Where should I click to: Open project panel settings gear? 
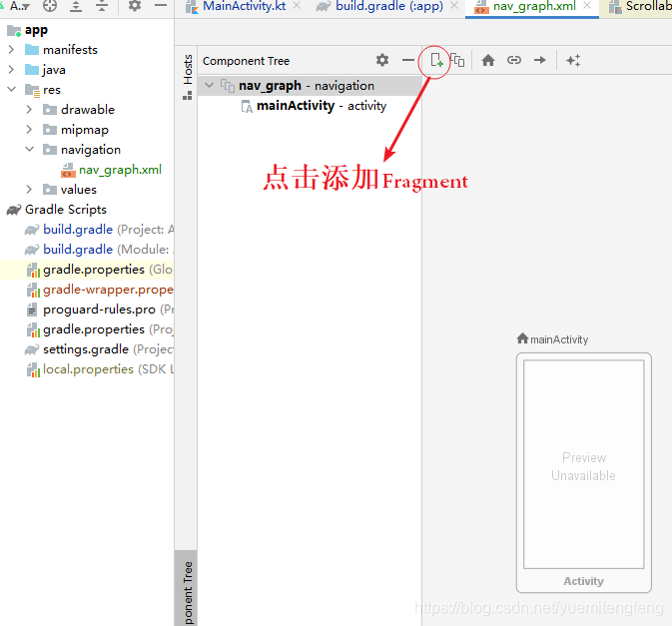pos(135,6)
